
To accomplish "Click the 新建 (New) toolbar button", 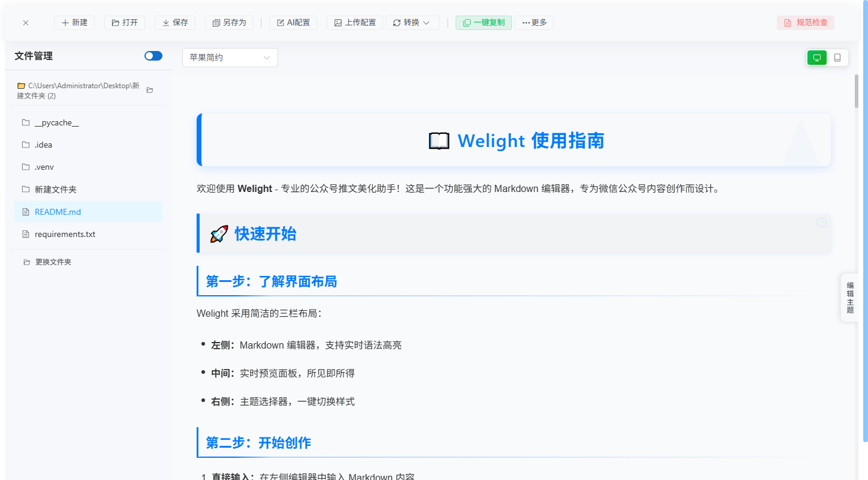I will pyautogui.click(x=74, y=23).
